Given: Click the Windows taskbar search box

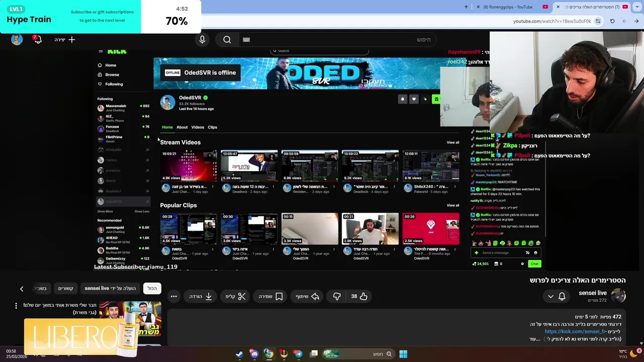Looking at the screenshot, I should pos(360,354).
